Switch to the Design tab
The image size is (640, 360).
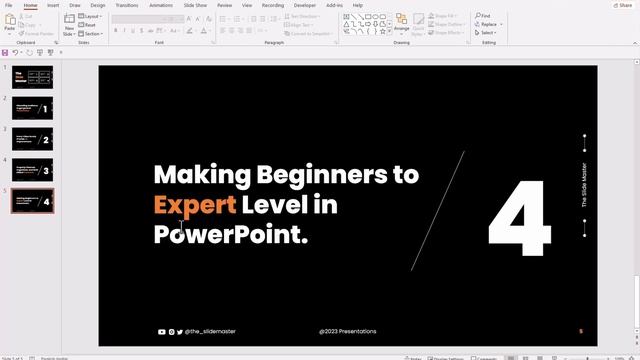(98, 5)
